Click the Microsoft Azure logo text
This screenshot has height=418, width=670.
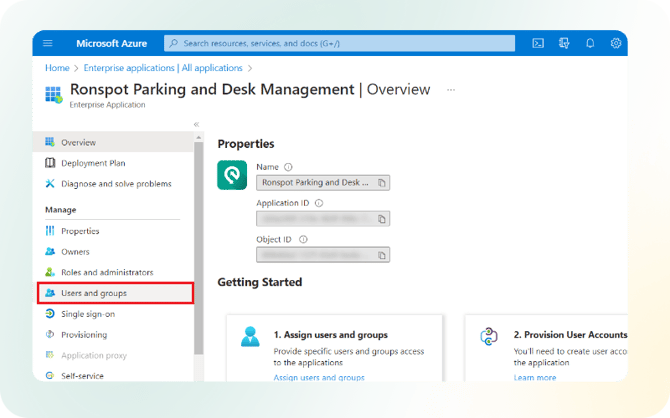(112, 43)
